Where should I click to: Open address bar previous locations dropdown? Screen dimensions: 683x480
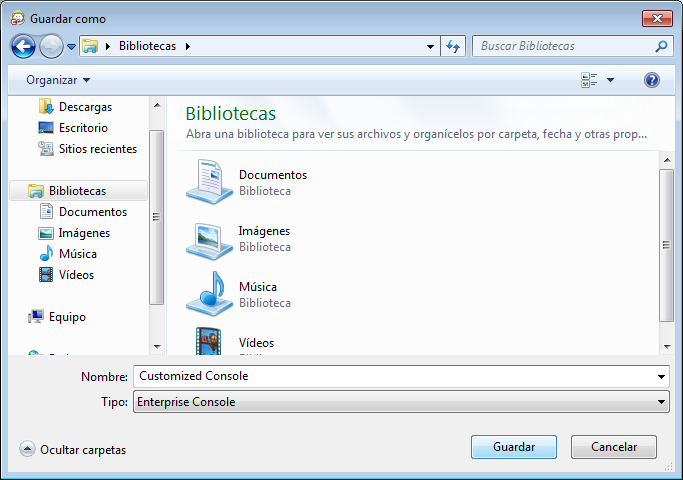[x=430, y=46]
